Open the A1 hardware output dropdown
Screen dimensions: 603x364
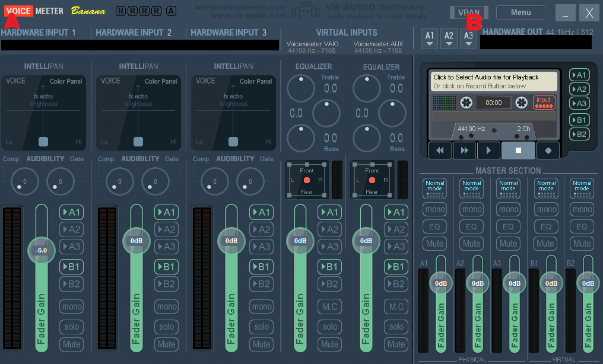tap(430, 39)
